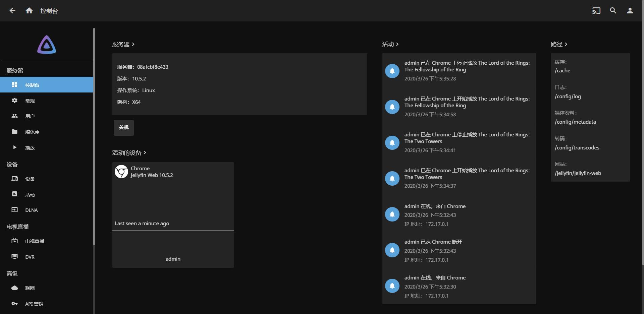Select 用户 sidebar menu item

pos(30,116)
